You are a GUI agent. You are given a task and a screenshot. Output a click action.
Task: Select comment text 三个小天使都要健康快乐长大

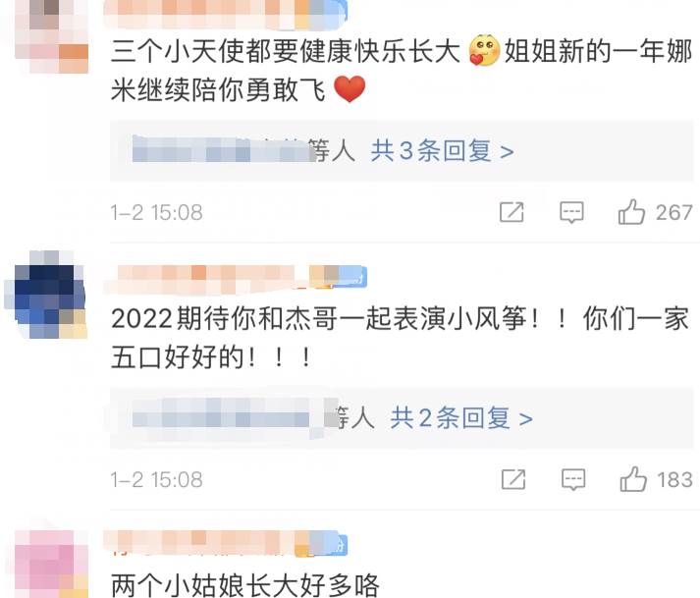[x=286, y=51]
